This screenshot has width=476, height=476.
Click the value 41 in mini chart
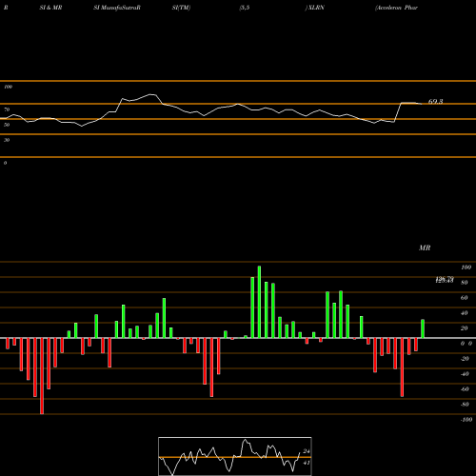[307, 463]
